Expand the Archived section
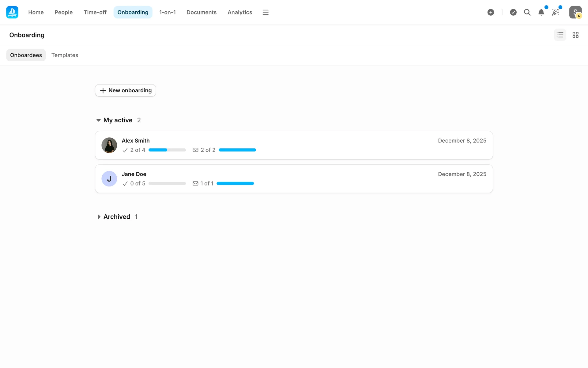This screenshot has height=368, width=588. coord(99,217)
